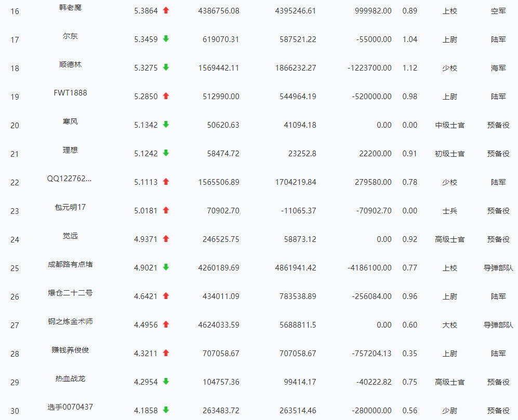Click the value 22200.00
Image resolution: width=518 pixels, height=420 pixels.
375,154
